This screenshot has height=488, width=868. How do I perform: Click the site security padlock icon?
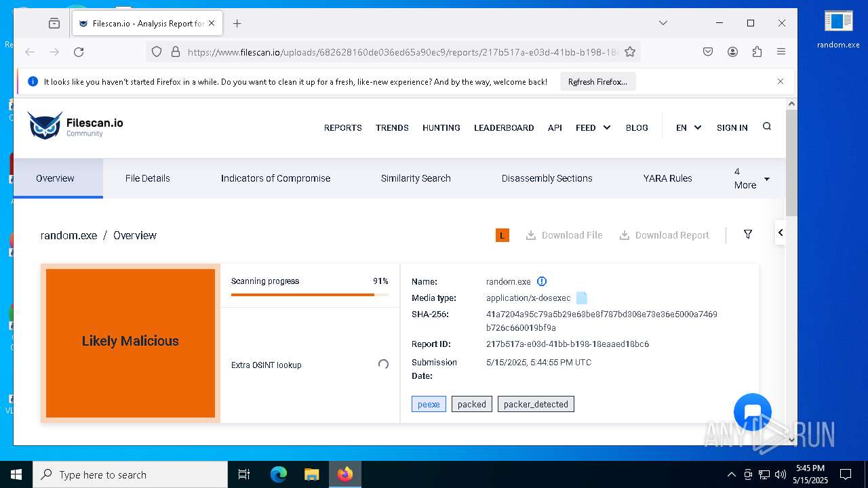coord(175,52)
